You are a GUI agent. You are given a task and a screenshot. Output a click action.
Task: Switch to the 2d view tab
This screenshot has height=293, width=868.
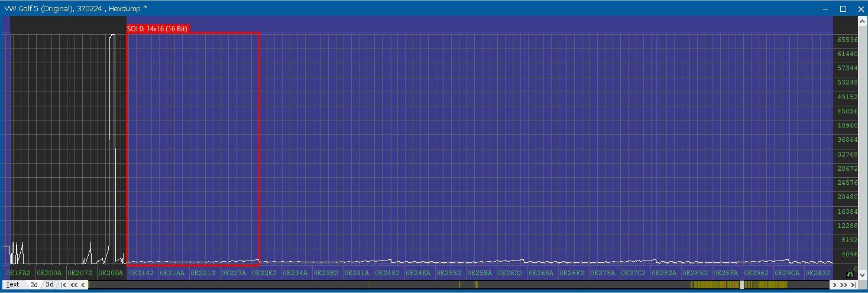[34, 285]
